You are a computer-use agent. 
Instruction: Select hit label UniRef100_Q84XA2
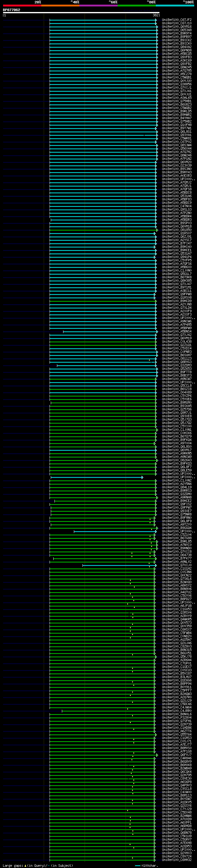177,47
